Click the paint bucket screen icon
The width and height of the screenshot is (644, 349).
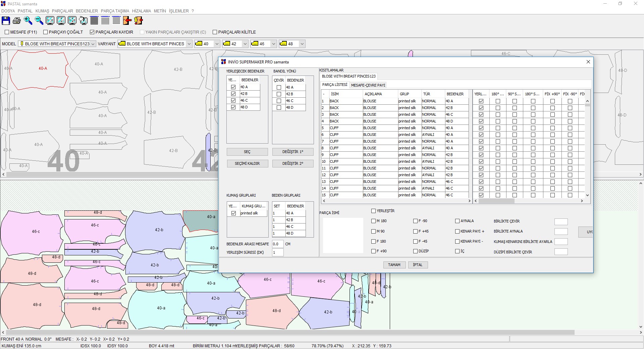point(83,21)
